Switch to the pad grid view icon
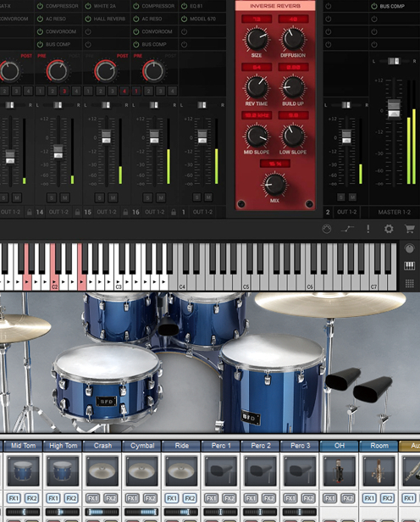This screenshot has width=420, height=522. [409, 283]
